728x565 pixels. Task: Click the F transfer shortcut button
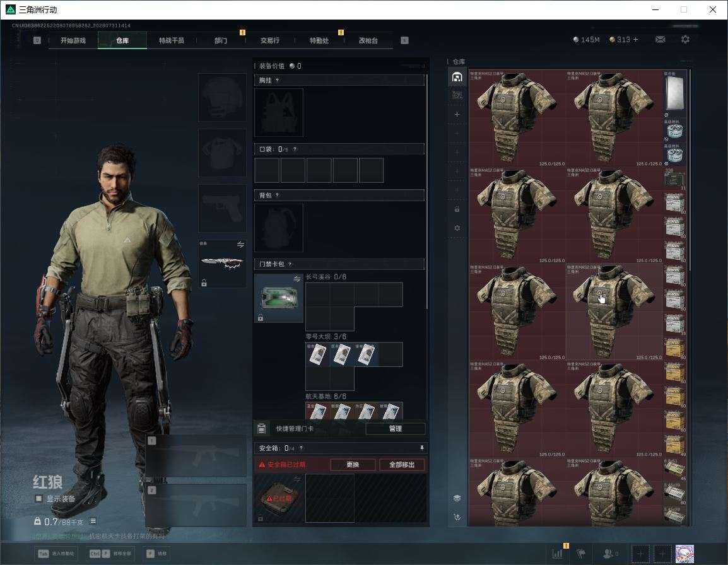[x=157, y=554]
